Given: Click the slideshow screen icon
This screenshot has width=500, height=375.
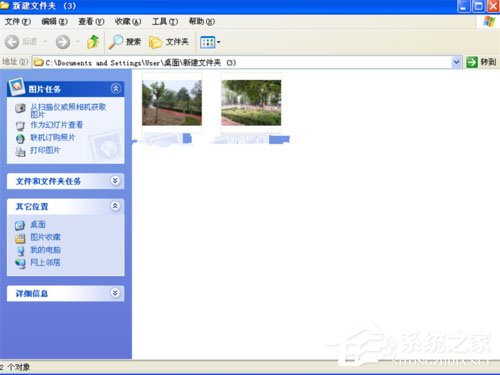Looking at the screenshot, I should [20, 126].
